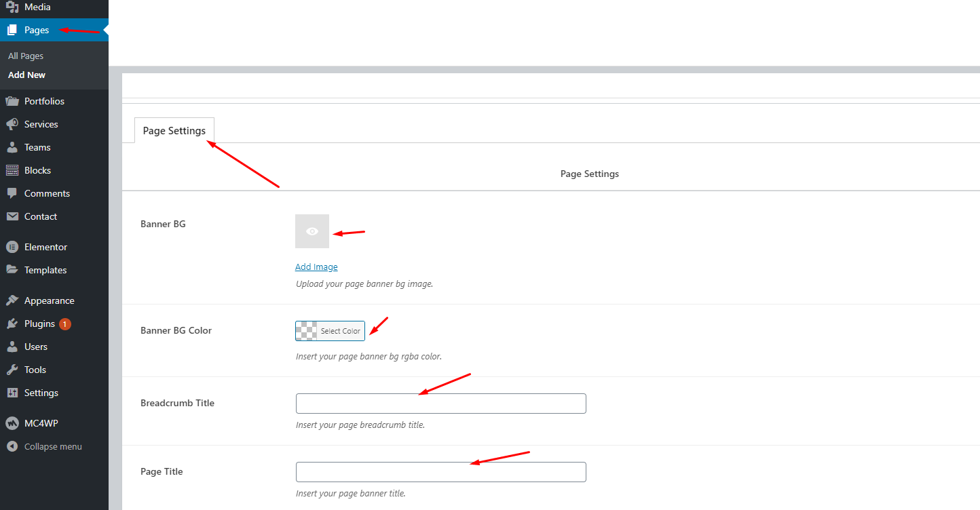Click the Comments bubble icon
This screenshot has width=980, height=510.
click(x=12, y=193)
